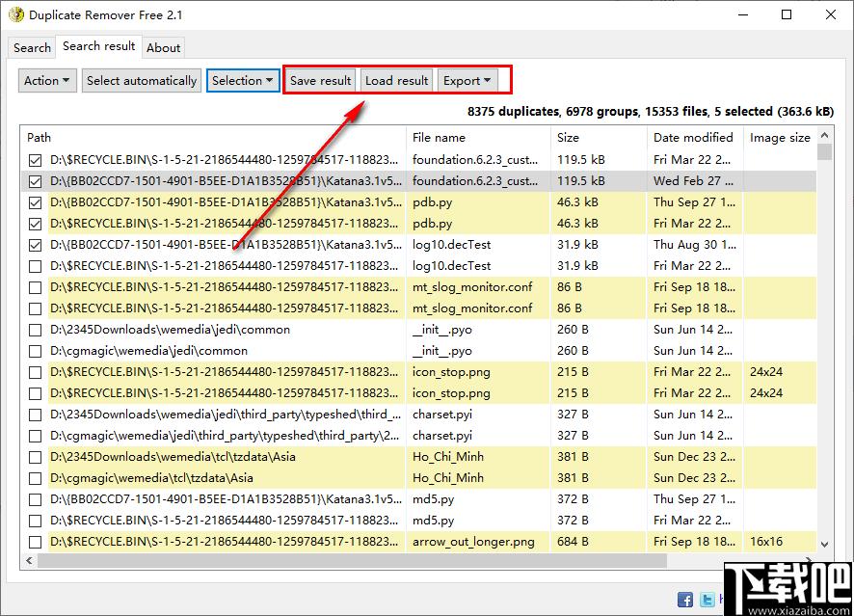Switch to the Search tab
Viewport: 854px width, 616px height.
click(x=32, y=48)
